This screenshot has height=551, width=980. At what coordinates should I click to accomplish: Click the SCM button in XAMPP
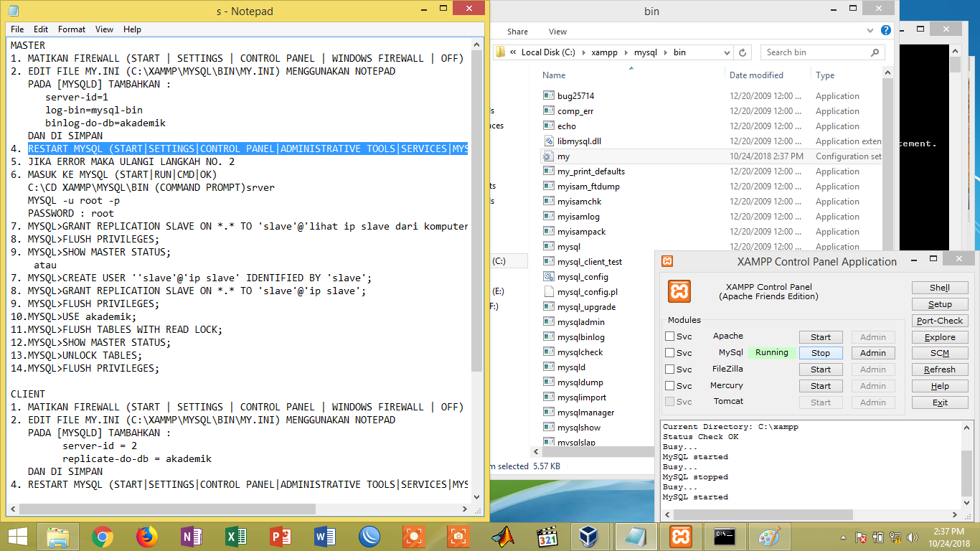(x=940, y=353)
